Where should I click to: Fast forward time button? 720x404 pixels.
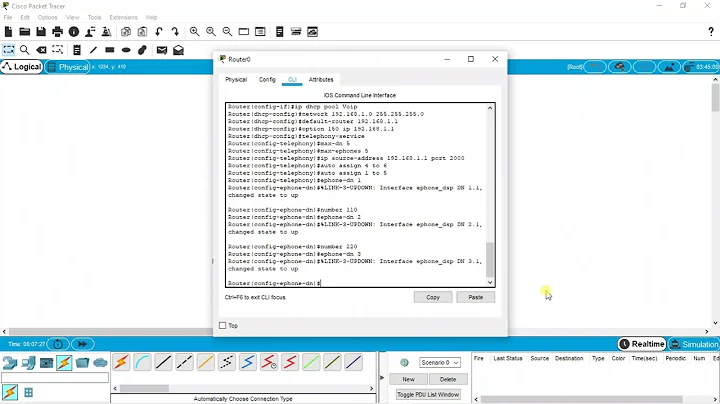82,344
